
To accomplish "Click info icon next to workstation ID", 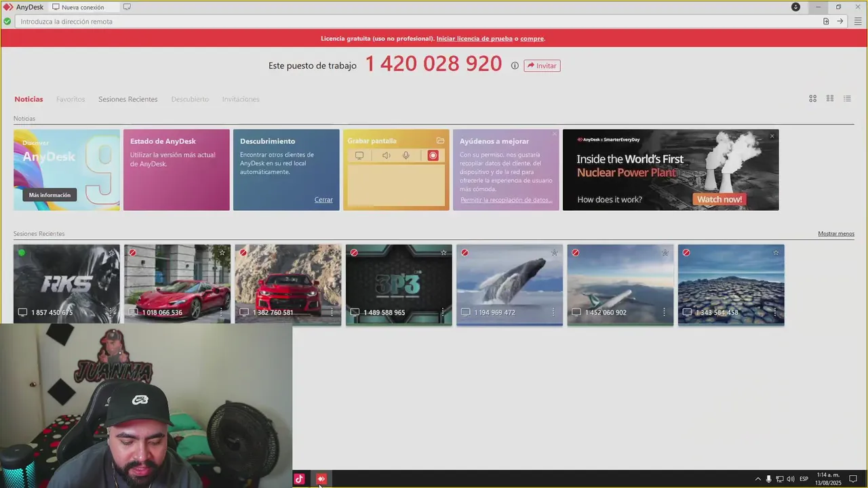I will pyautogui.click(x=515, y=66).
